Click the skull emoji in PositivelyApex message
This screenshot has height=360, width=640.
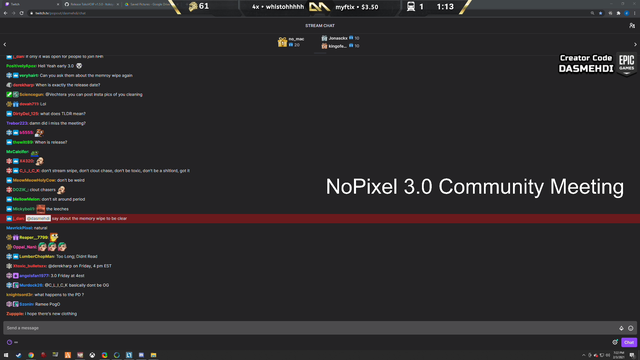point(79,66)
